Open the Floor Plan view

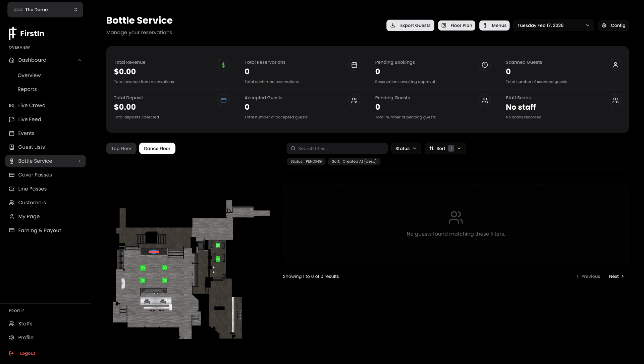pos(457,25)
